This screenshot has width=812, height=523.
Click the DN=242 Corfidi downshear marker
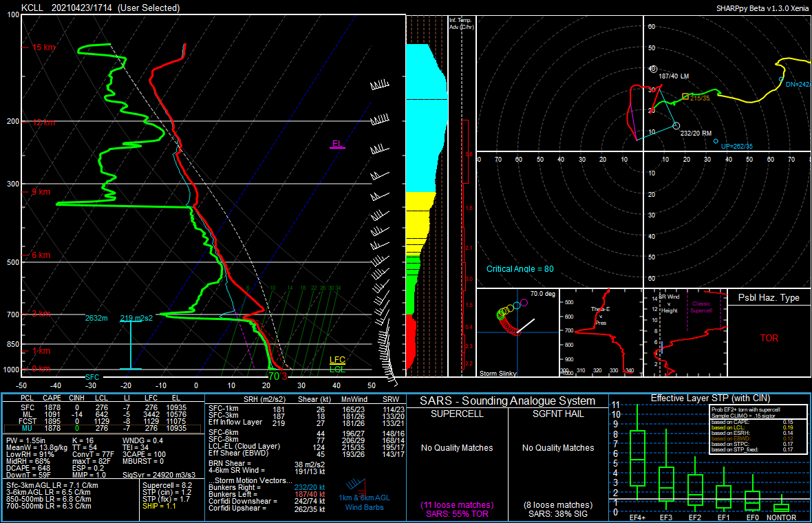[x=781, y=80]
